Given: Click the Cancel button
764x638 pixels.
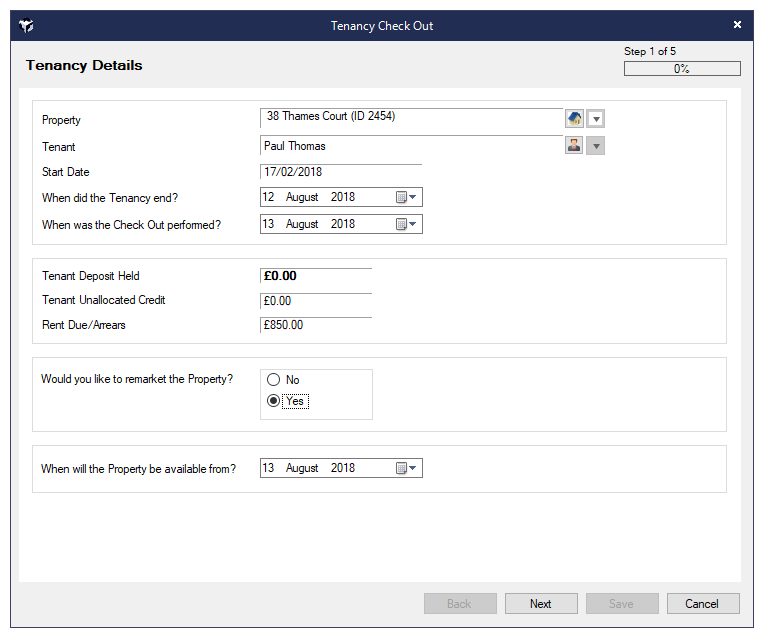Looking at the screenshot, I should pos(702,603).
